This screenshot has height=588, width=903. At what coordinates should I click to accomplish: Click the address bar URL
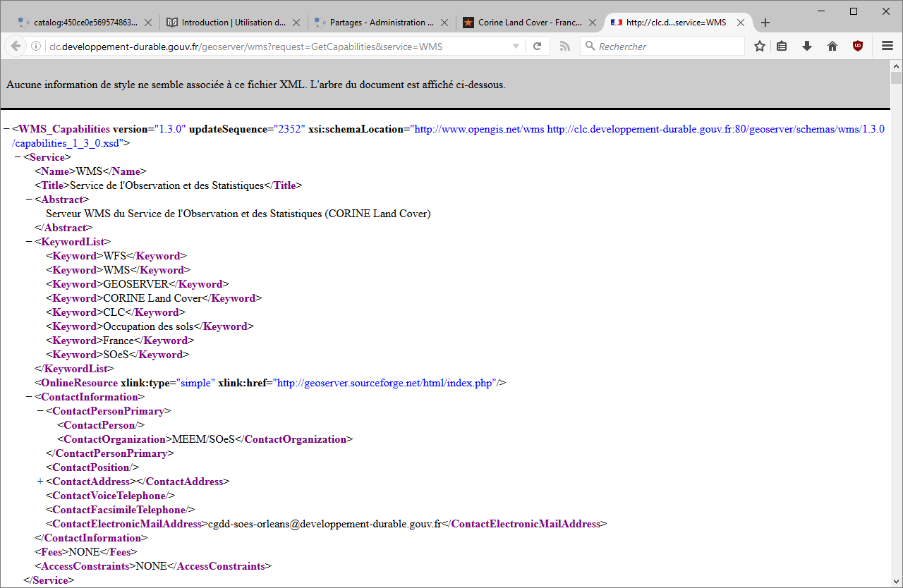(x=246, y=47)
